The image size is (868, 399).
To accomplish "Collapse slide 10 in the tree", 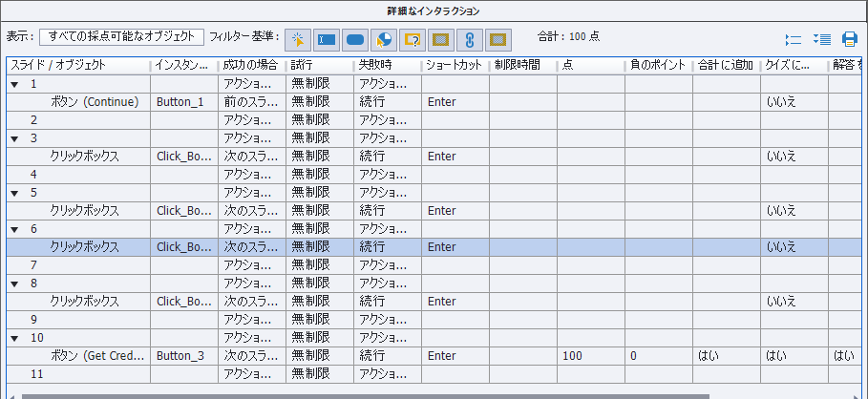I will [14, 338].
